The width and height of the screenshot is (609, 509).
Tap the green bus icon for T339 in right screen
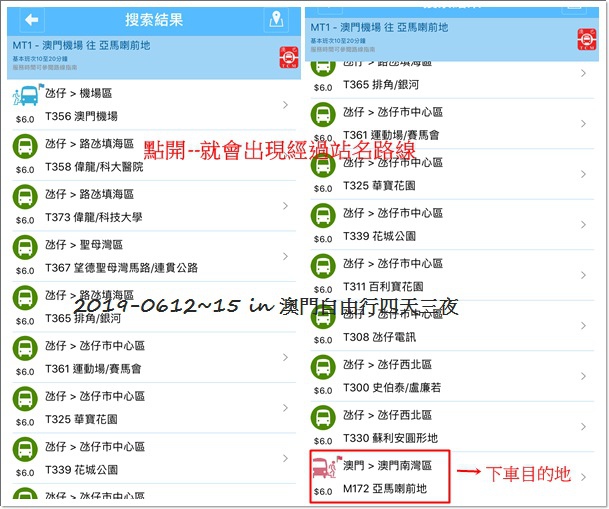coord(323,215)
